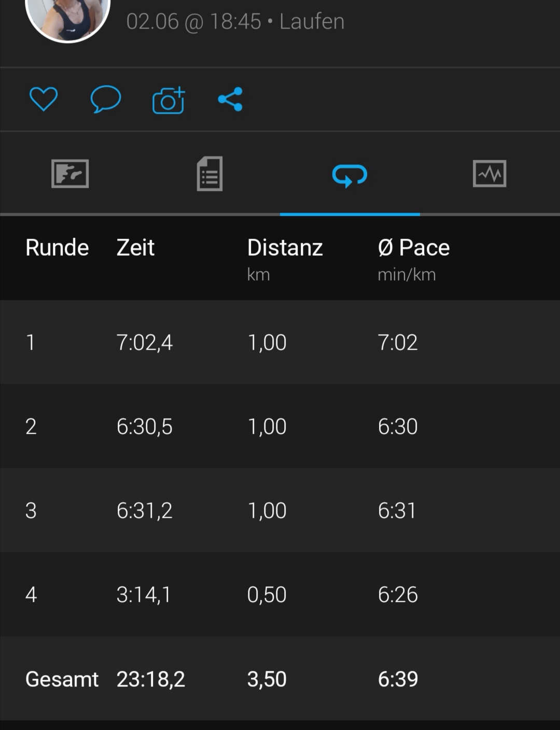Image resolution: width=560 pixels, height=730 pixels.
Task: Select lap 1 row time 7:02,4
Action: pyautogui.click(x=145, y=342)
